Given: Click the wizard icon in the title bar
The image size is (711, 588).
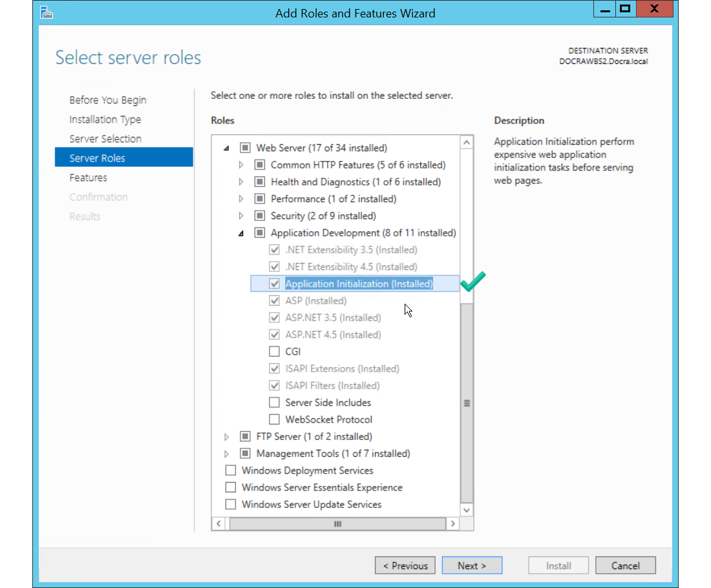Looking at the screenshot, I should pos(47,12).
